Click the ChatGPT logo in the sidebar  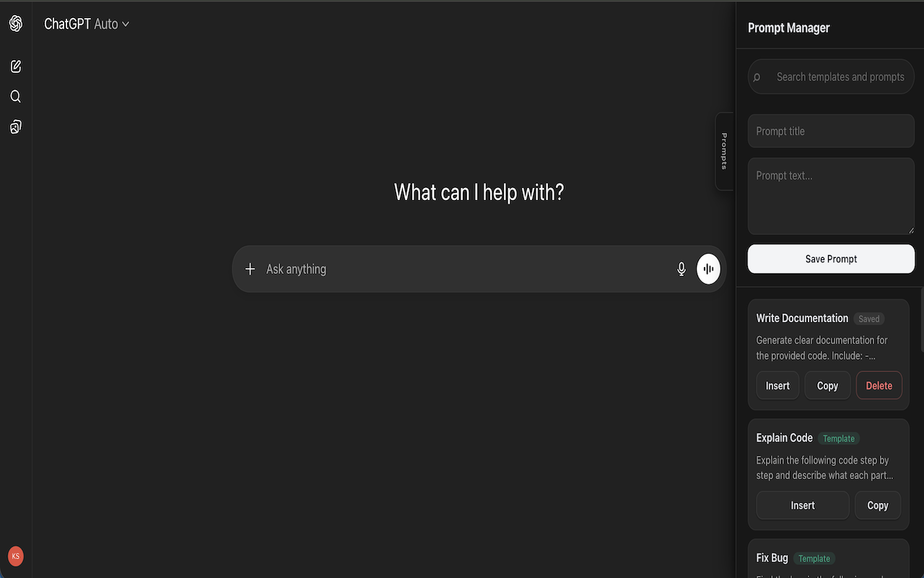15,22
